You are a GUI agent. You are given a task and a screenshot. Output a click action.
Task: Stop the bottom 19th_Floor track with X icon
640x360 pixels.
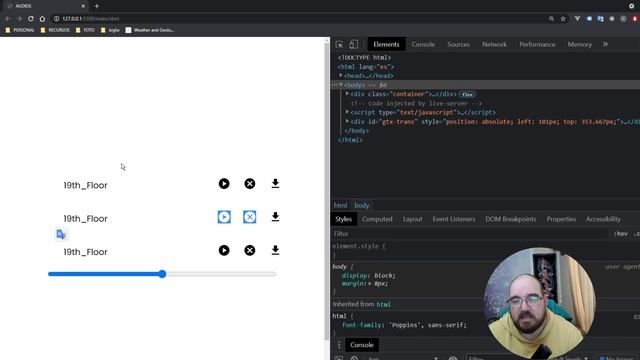tap(250, 250)
